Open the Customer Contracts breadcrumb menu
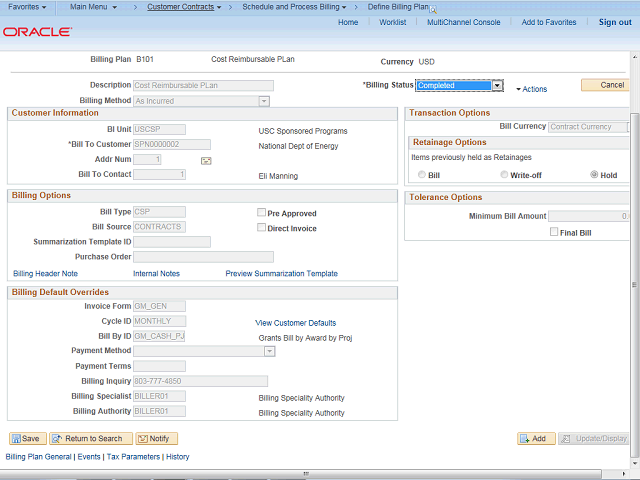Viewport: 640px width, 480px height. point(190,7)
